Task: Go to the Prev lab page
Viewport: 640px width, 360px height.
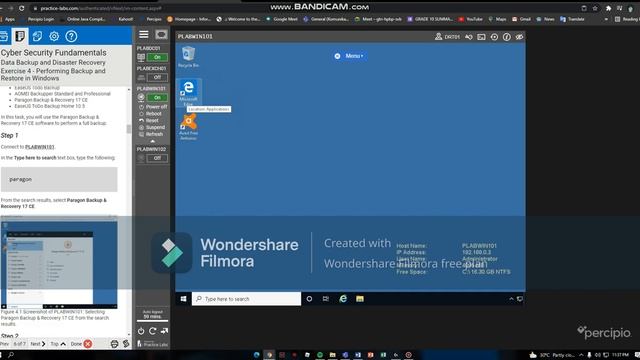Action: click(4, 344)
